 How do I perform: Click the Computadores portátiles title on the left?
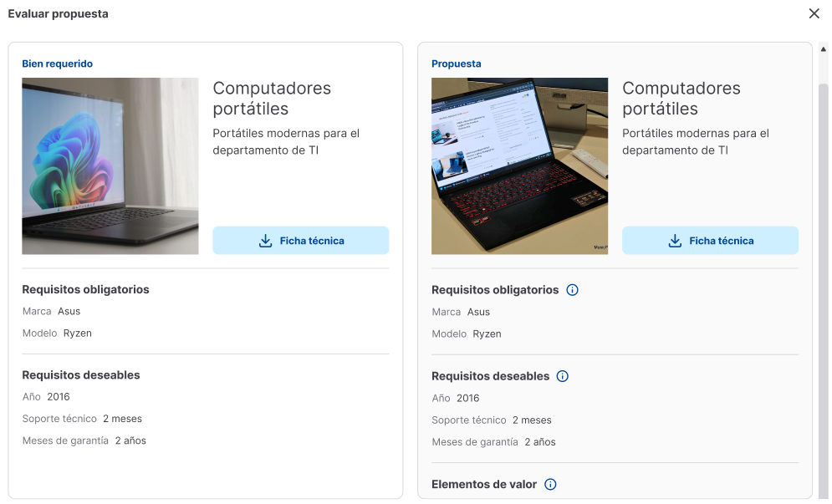272,98
